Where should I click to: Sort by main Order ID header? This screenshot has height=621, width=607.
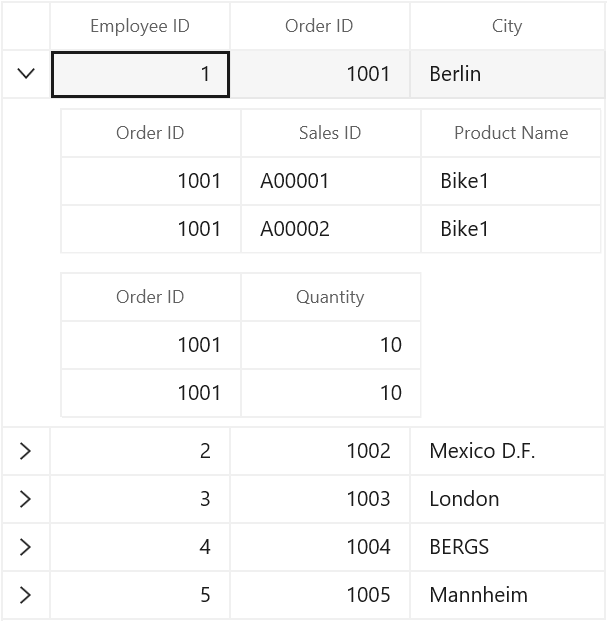click(x=320, y=26)
